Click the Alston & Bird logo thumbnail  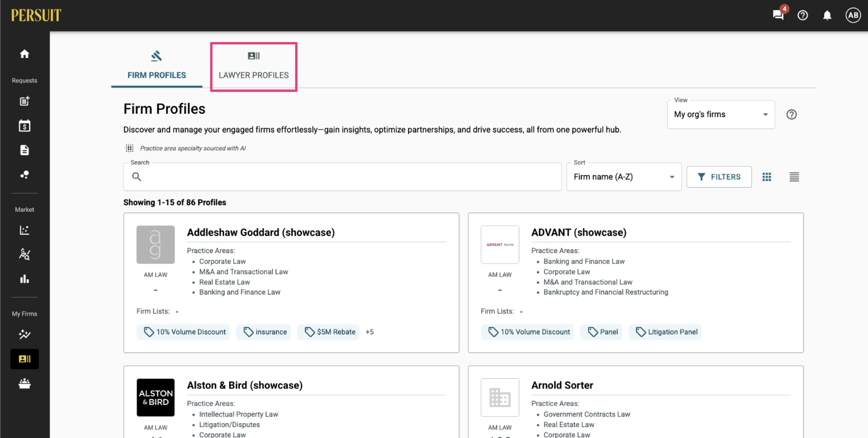pos(156,398)
